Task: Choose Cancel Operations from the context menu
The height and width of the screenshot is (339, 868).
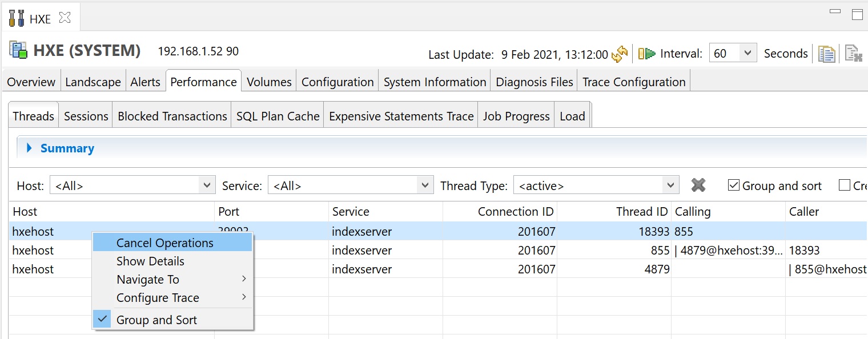Action: 164,243
